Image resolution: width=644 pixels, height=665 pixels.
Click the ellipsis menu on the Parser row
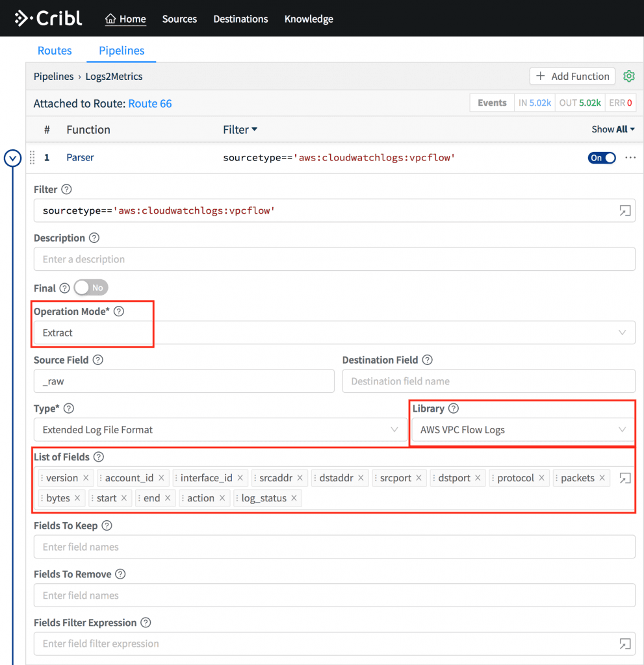click(x=630, y=158)
